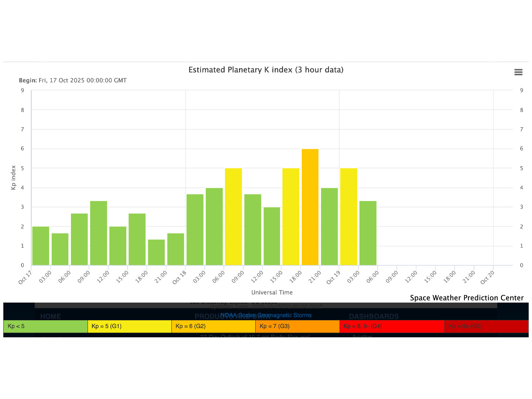Click the Universal Time axis label

(x=272, y=292)
